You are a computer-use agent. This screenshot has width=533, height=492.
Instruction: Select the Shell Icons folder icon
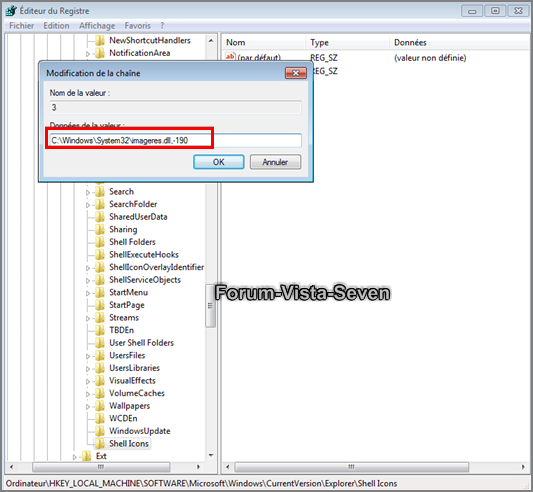tap(99, 443)
